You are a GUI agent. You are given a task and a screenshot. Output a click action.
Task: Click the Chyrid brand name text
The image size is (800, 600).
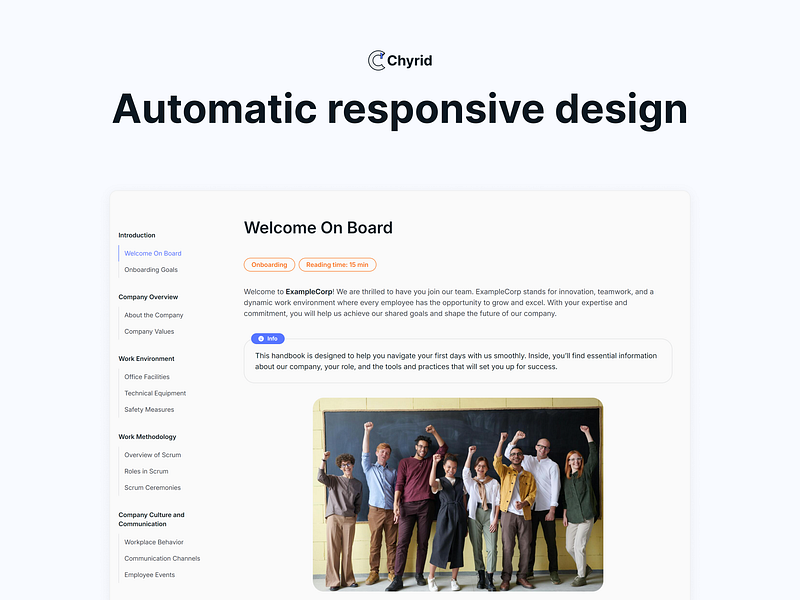[x=409, y=61]
